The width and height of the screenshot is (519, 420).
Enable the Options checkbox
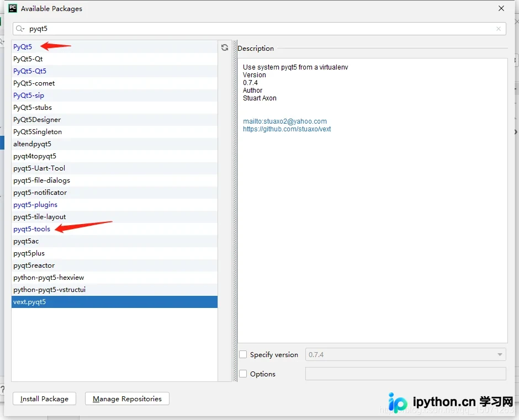pyautogui.click(x=243, y=374)
